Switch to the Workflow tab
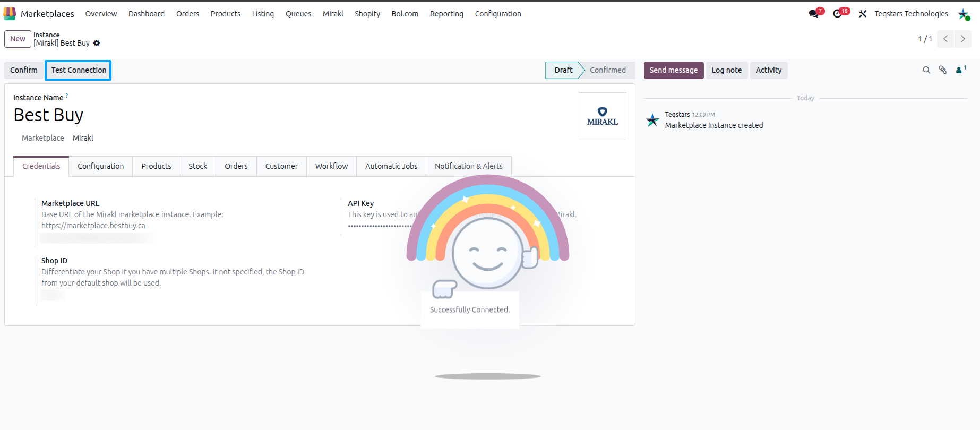The image size is (980, 430). 332,166
